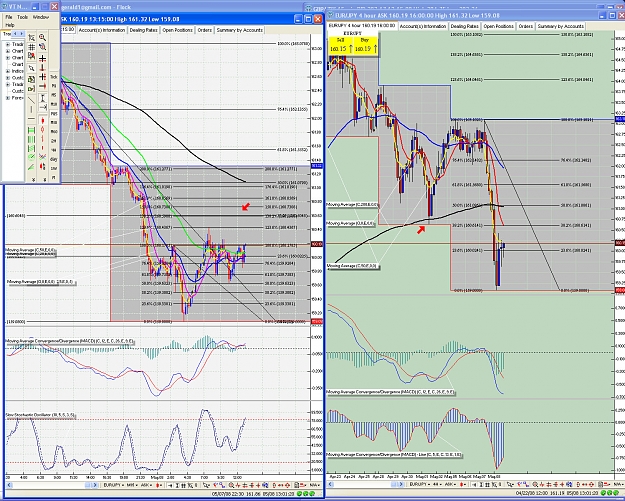Click the crossing lines indicator icon

[x=42, y=157]
